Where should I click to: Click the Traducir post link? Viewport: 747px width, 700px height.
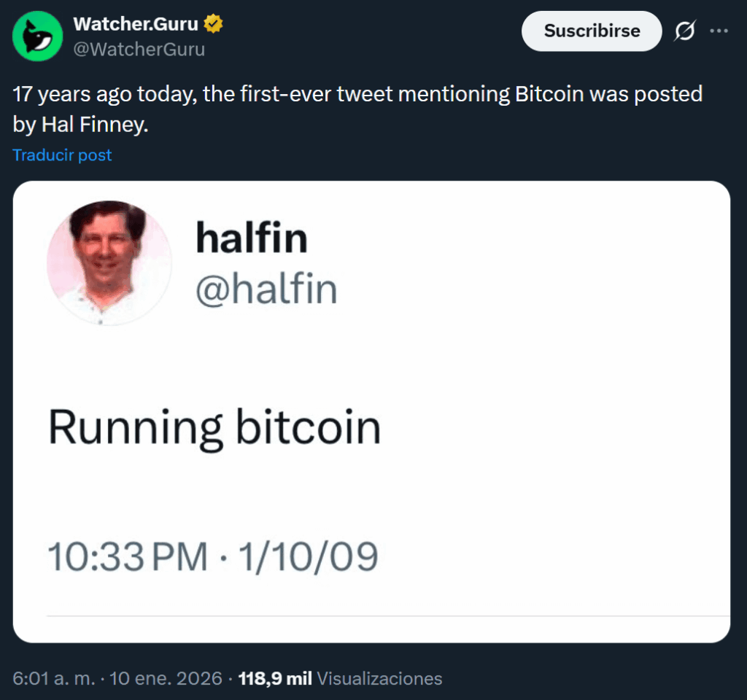pos(62,155)
